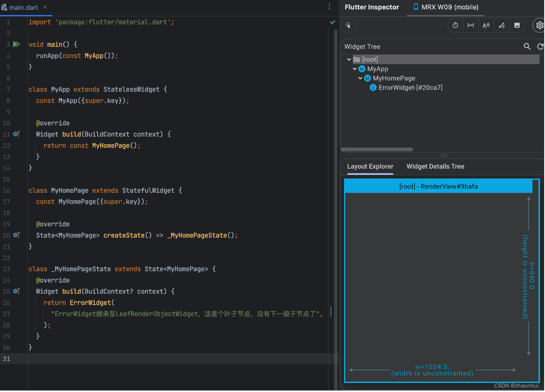Click runApp(const MyApp()) code line
This screenshot has height=392, width=545.
click(x=77, y=56)
